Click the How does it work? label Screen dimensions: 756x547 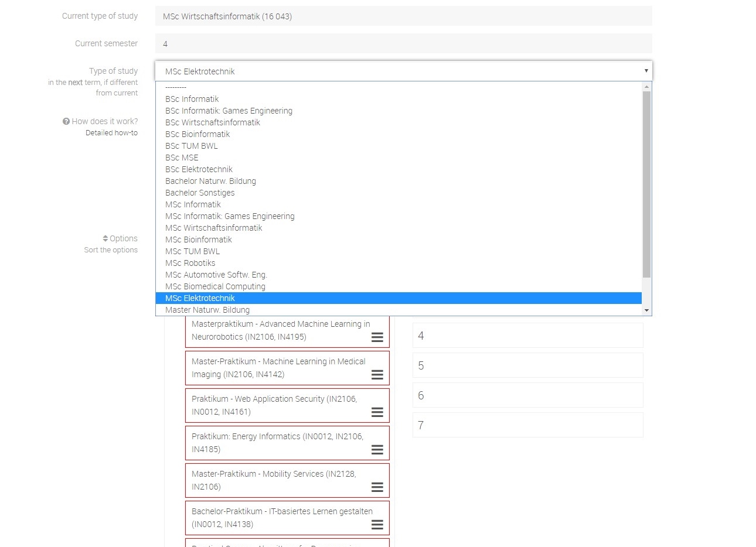(105, 121)
